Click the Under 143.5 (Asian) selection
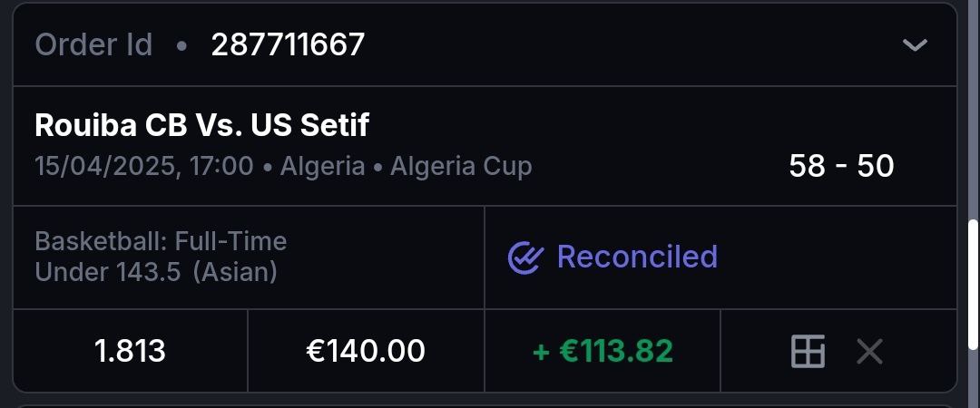This screenshot has height=408, width=980. (x=156, y=271)
